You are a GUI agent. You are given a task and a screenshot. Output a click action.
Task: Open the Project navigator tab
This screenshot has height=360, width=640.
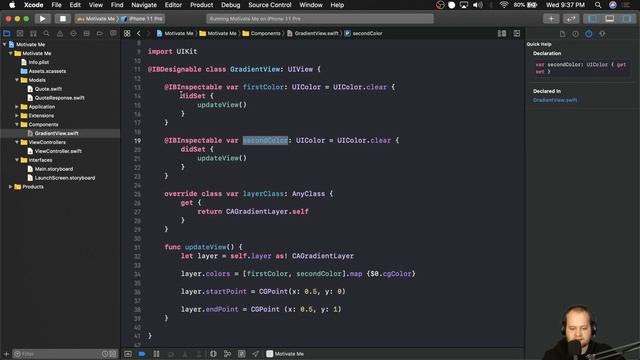click(x=7, y=33)
